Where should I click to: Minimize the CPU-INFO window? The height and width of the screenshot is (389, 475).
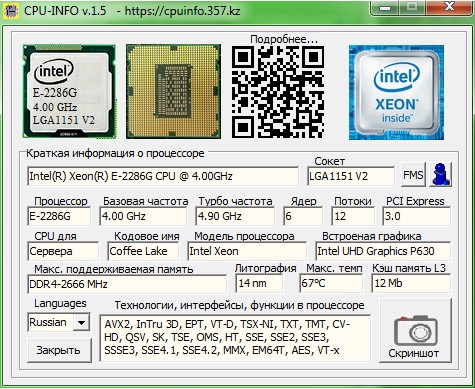(385, 8)
